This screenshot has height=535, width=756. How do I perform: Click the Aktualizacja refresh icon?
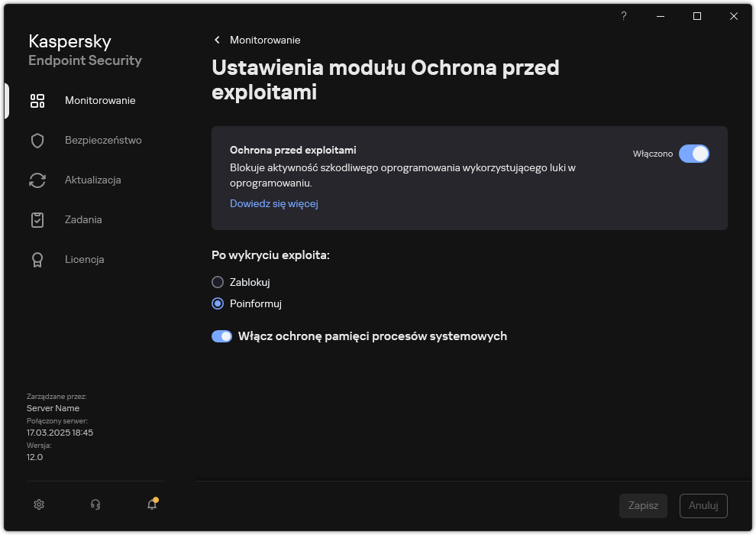(37, 180)
